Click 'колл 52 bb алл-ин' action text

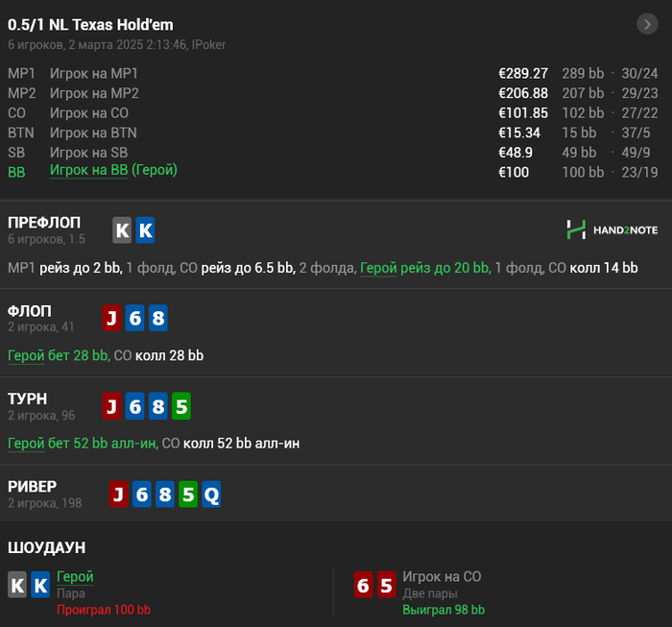(x=241, y=444)
